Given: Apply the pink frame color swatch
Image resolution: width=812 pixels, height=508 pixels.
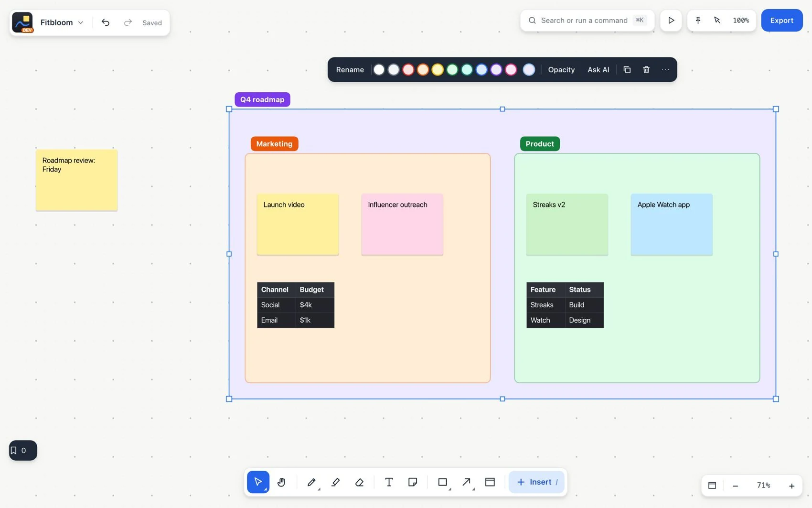Looking at the screenshot, I should tap(511, 70).
